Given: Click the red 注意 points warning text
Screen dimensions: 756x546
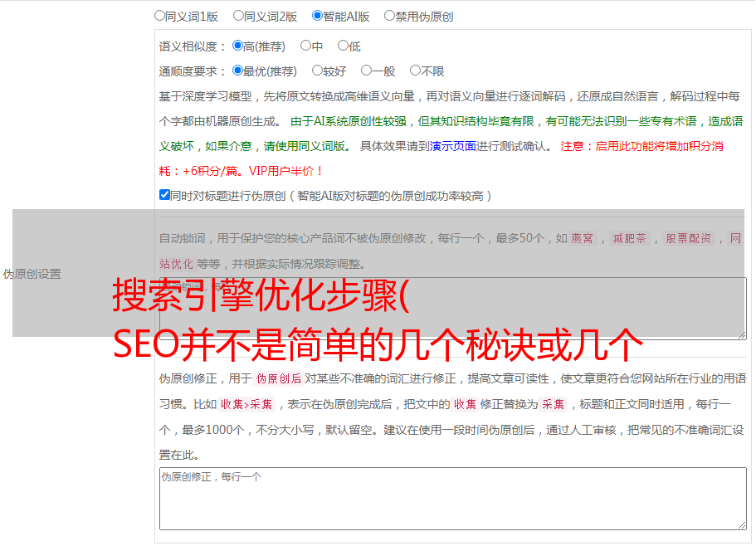Looking at the screenshot, I should coord(441,158).
